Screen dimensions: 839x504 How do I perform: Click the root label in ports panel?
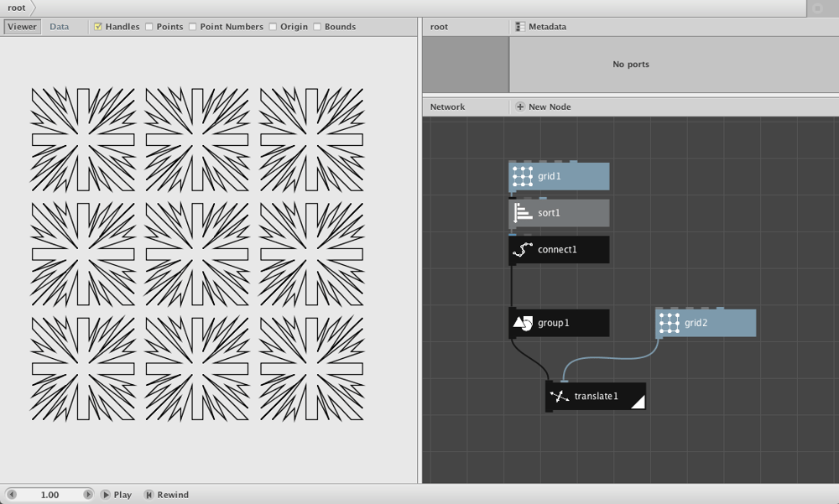click(x=439, y=27)
